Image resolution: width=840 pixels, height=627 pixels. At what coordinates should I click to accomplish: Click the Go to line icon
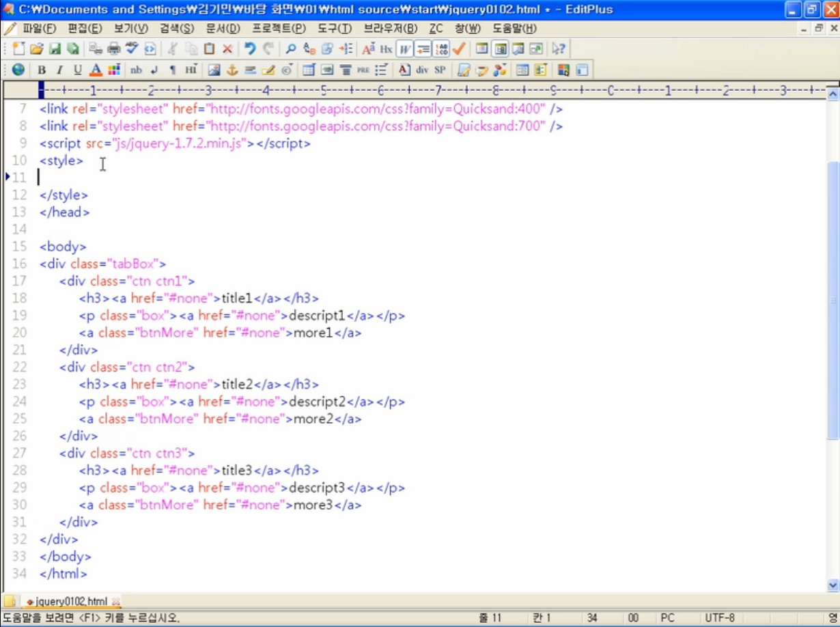coord(346,48)
